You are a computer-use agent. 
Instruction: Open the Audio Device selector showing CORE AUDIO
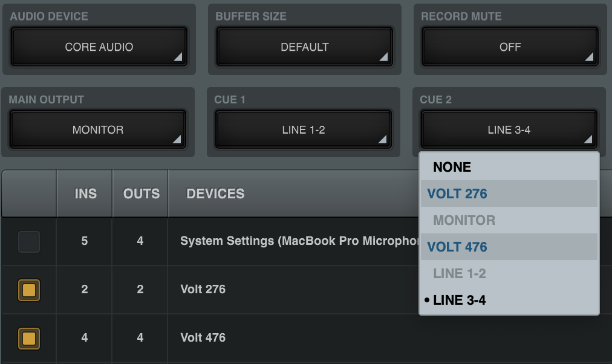tap(99, 47)
